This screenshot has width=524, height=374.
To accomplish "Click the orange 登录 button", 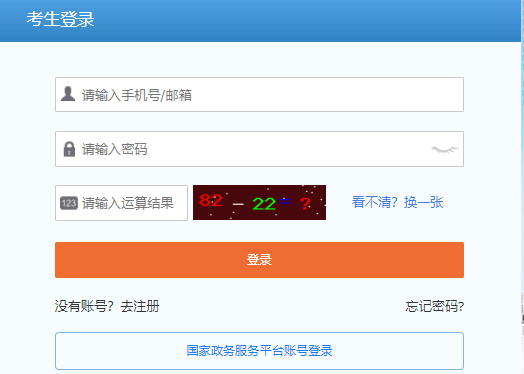I will coord(259,260).
